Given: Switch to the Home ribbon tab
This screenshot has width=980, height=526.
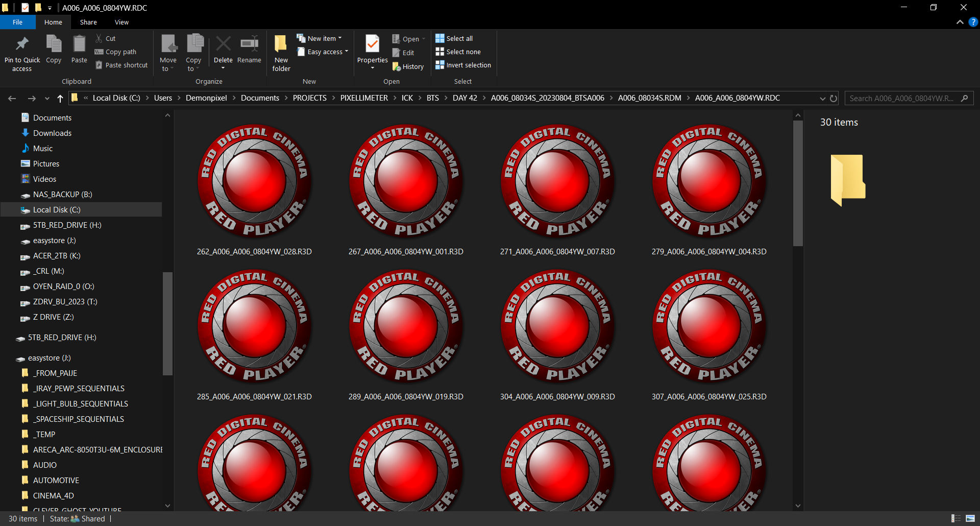Looking at the screenshot, I should tap(53, 22).
